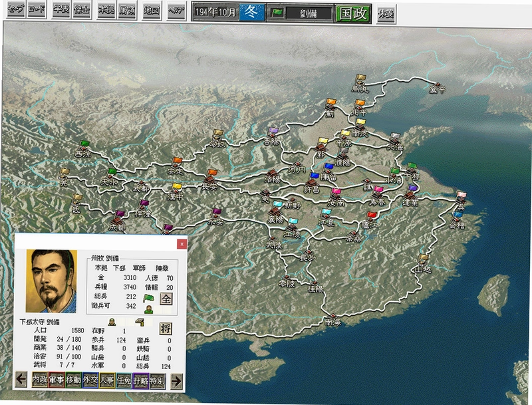Select the 小沛 city on the map

click(395, 176)
